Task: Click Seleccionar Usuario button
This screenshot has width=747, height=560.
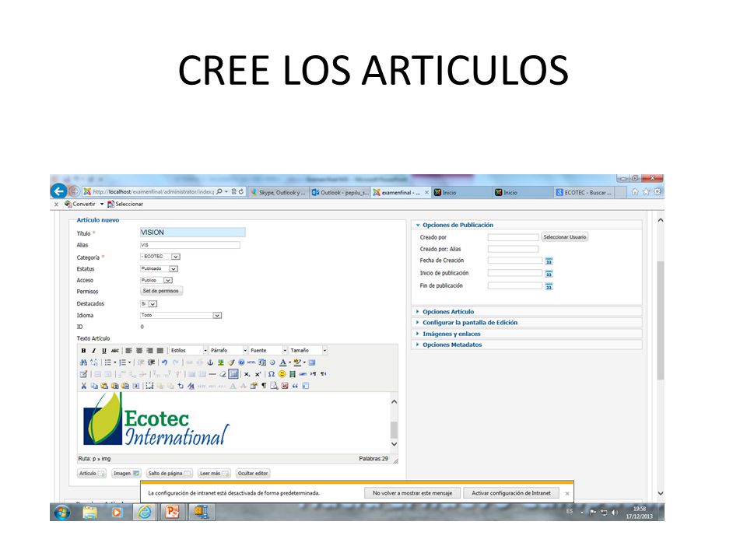Action: coord(565,237)
